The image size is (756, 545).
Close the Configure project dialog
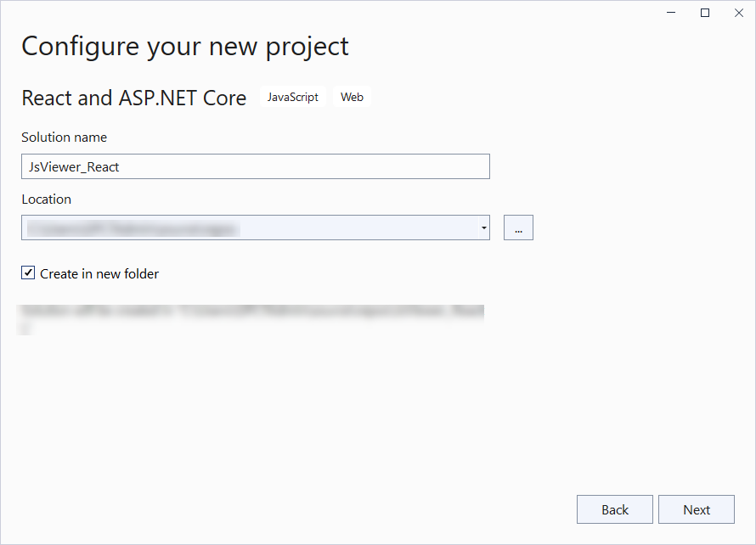739,13
